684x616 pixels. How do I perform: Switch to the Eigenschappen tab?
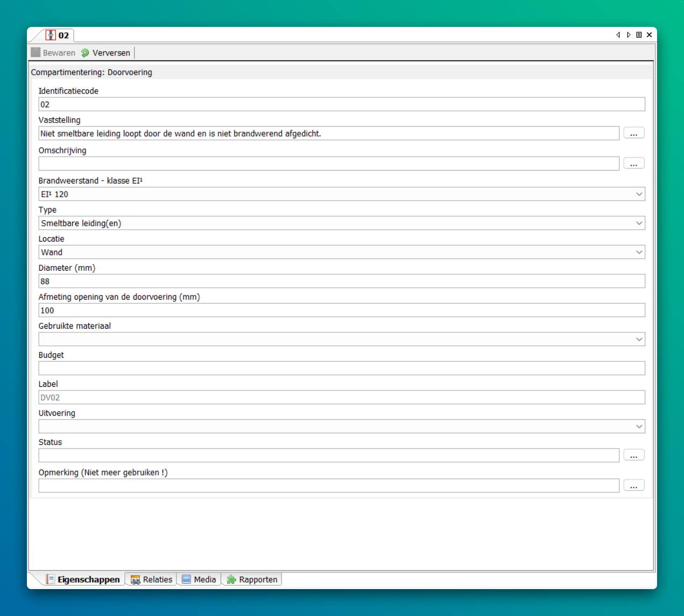(x=83, y=579)
